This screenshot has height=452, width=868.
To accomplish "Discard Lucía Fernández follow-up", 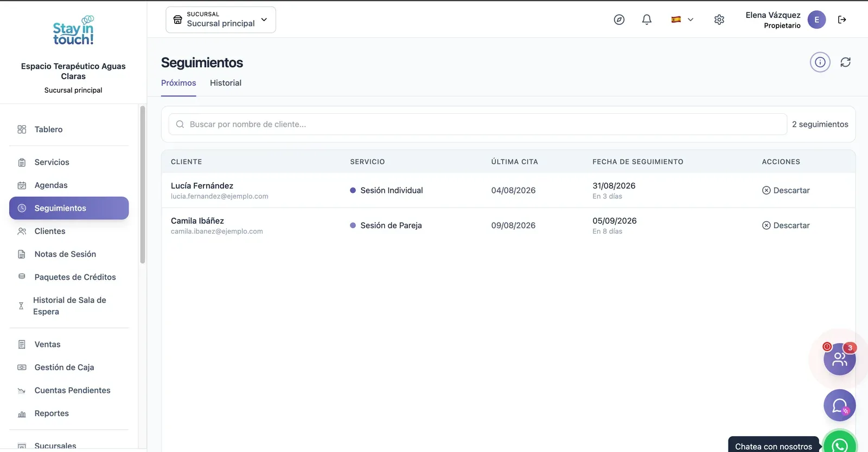I will (786, 190).
